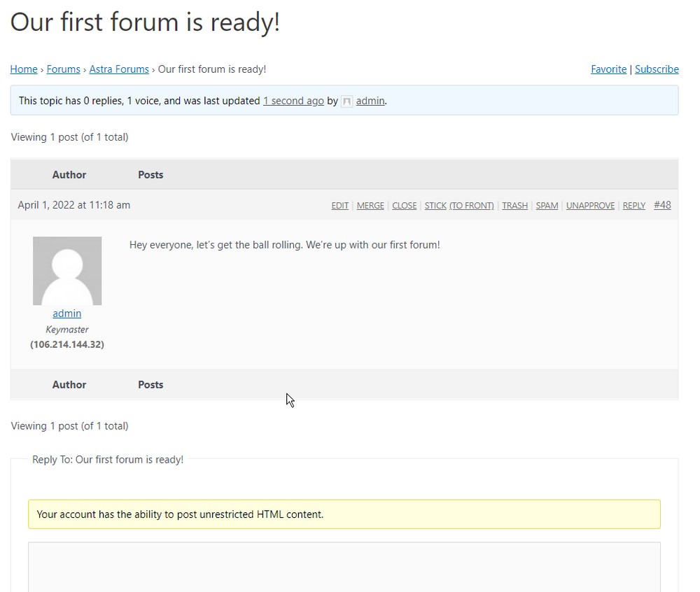Move the topic to TRASH

click(514, 206)
